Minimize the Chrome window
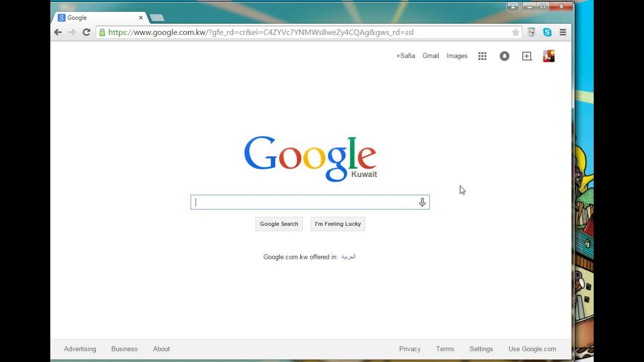644x362 pixels. (529, 7)
